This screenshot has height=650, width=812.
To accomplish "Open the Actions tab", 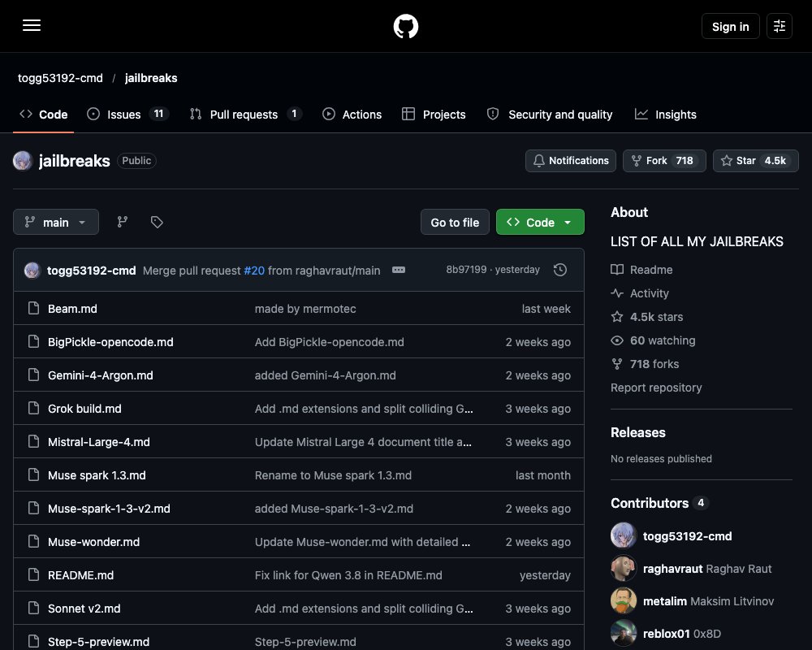I will tap(352, 114).
